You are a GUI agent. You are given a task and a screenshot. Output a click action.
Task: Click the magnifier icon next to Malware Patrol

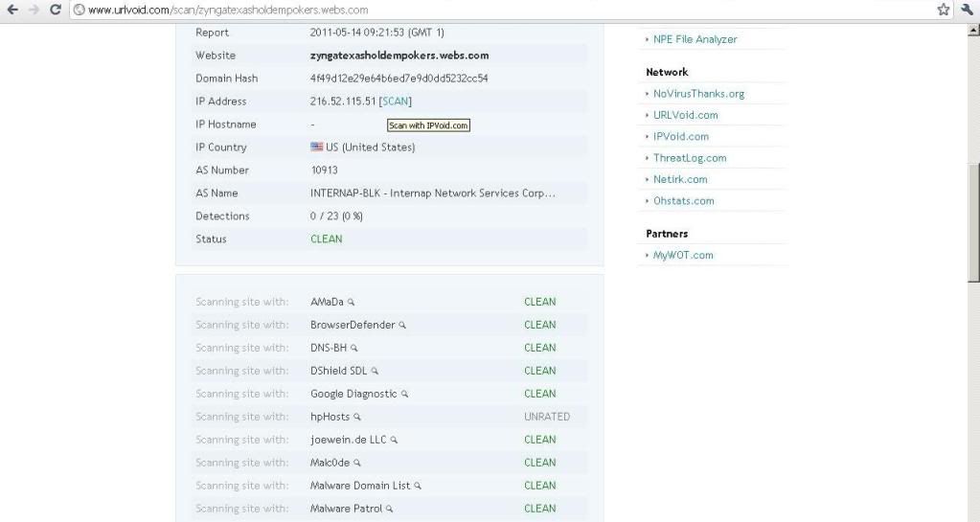click(389, 509)
